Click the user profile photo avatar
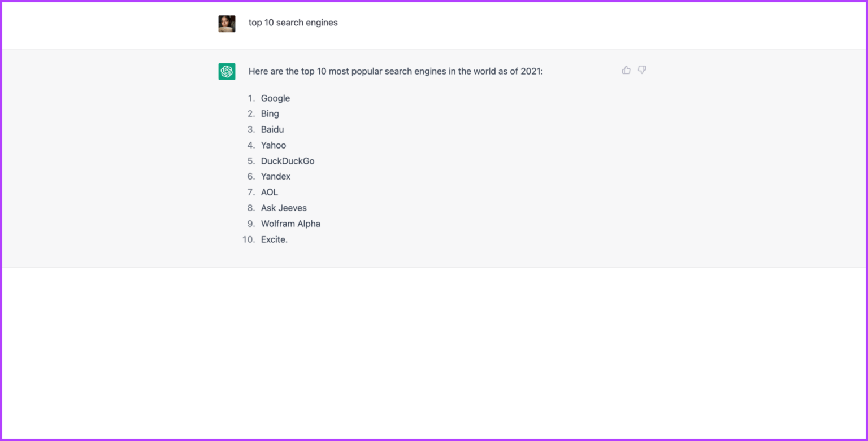The height and width of the screenshot is (441, 868). coord(227,24)
